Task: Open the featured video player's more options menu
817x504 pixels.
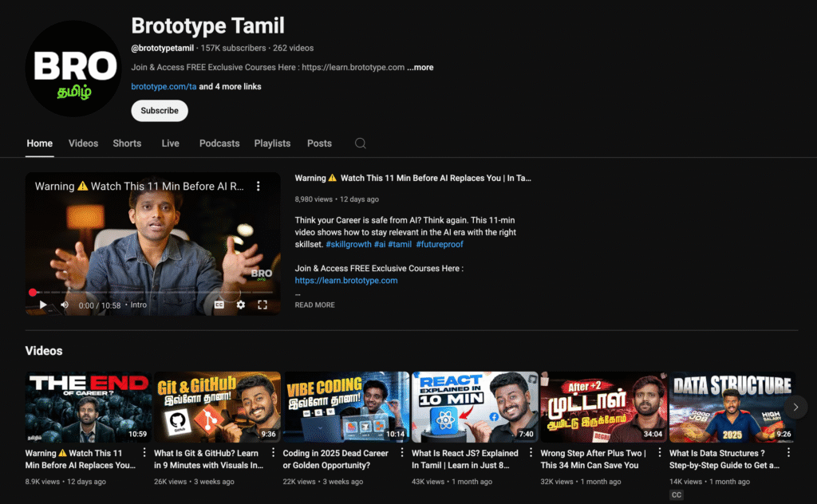Action: (259, 186)
